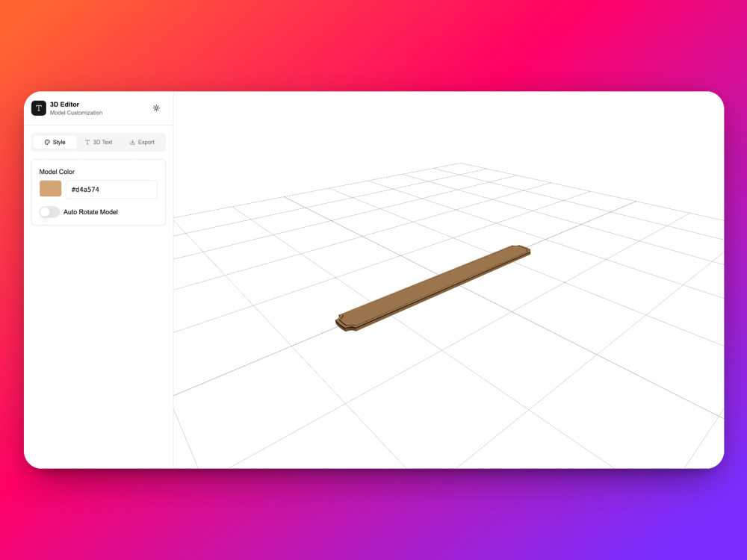
Task: Click the "Model Customization" subtitle
Action: (x=76, y=113)
